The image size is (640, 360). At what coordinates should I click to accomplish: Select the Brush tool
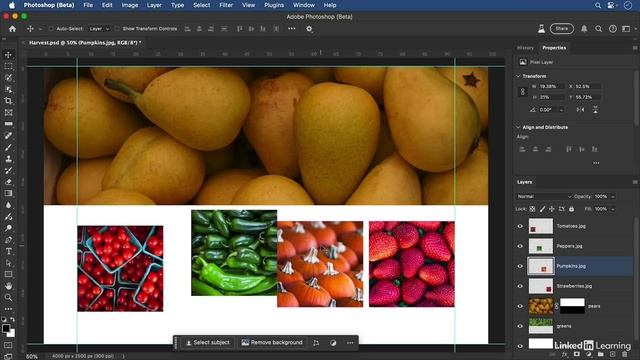[8, 147]
